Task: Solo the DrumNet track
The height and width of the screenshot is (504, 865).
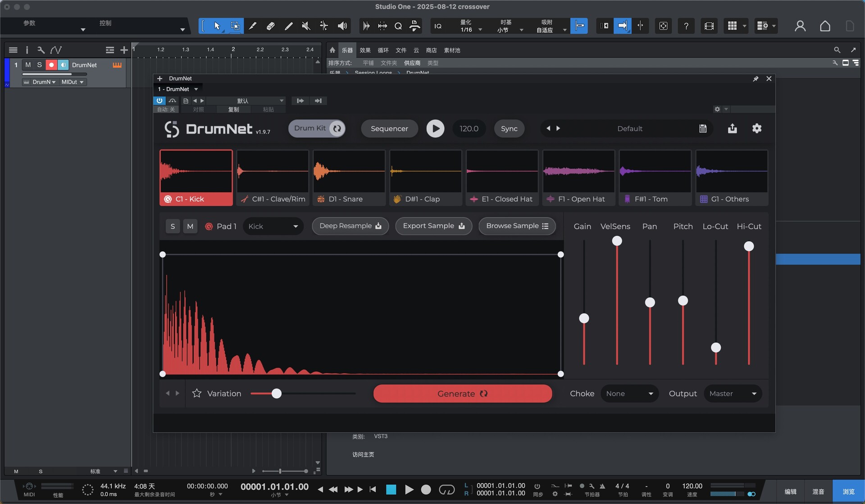Action: click(40, 65)
